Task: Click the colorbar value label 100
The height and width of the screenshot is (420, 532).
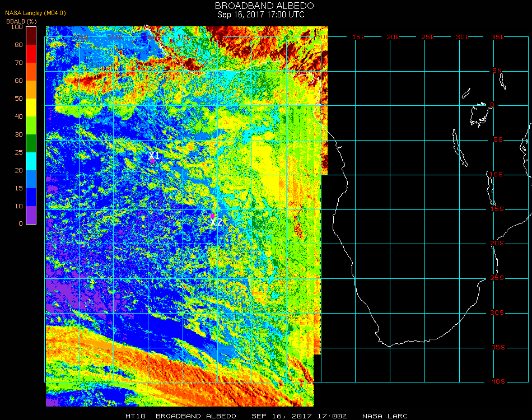Action: tap(17, 27)
